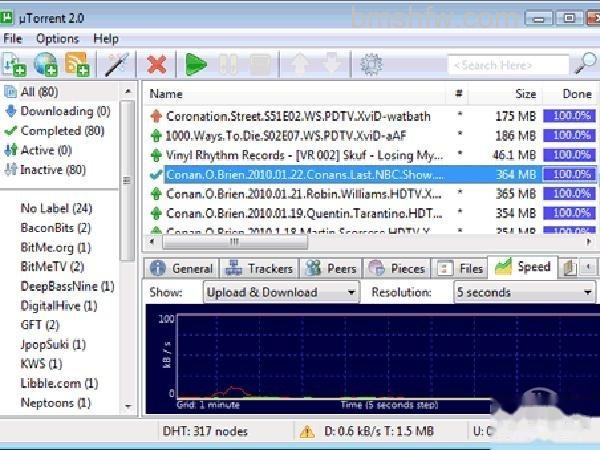600x450 pixels.
Task: Click sidebar scroll up arrow
Action: [x=128, y=91]
